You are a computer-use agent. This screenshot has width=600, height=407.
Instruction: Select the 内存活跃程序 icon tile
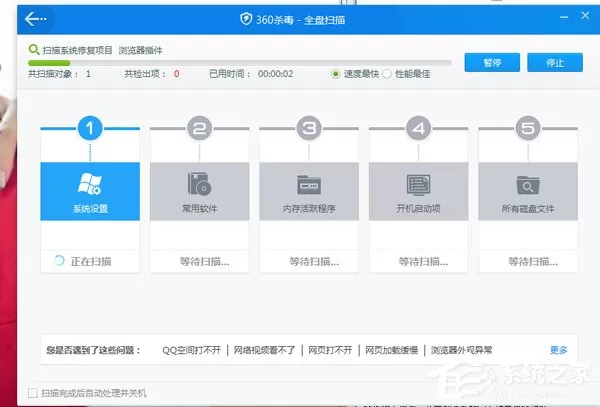[309, 191]
